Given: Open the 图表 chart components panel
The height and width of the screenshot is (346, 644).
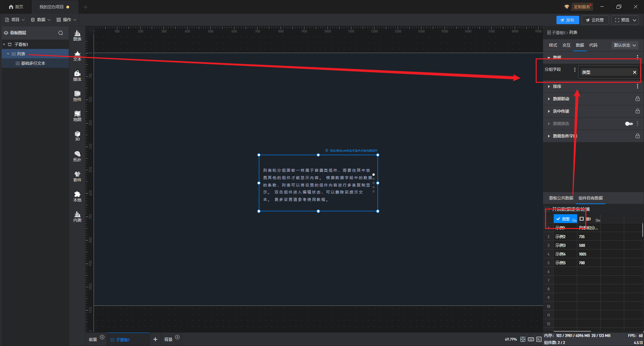Looking at the screenshot, I should (x=77, y=35).
